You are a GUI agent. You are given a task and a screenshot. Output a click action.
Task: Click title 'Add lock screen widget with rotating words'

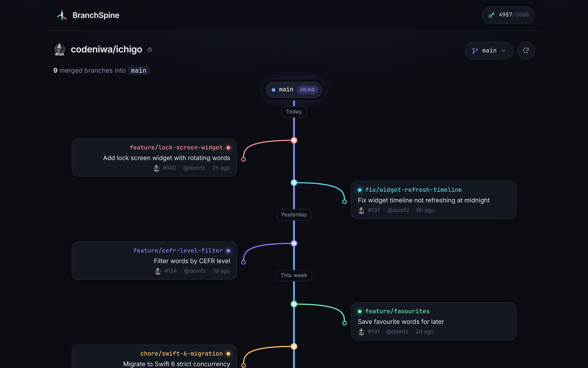(x=167, y=158)
